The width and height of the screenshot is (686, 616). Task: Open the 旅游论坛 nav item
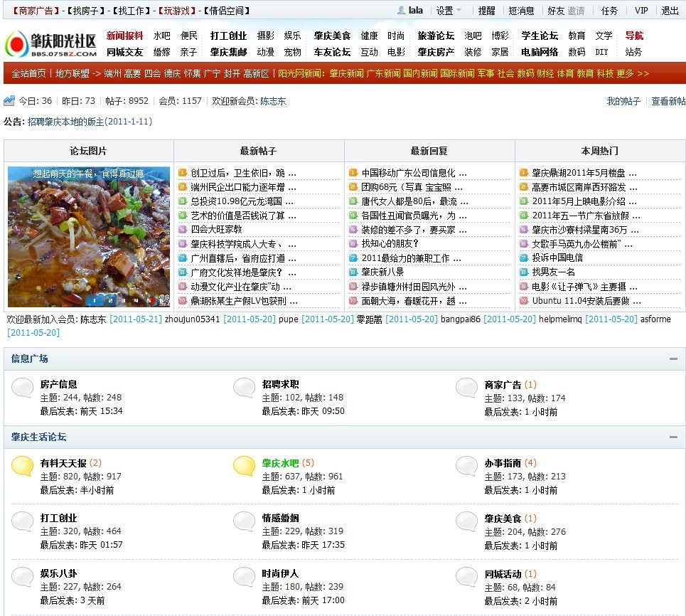pos(436,36)
